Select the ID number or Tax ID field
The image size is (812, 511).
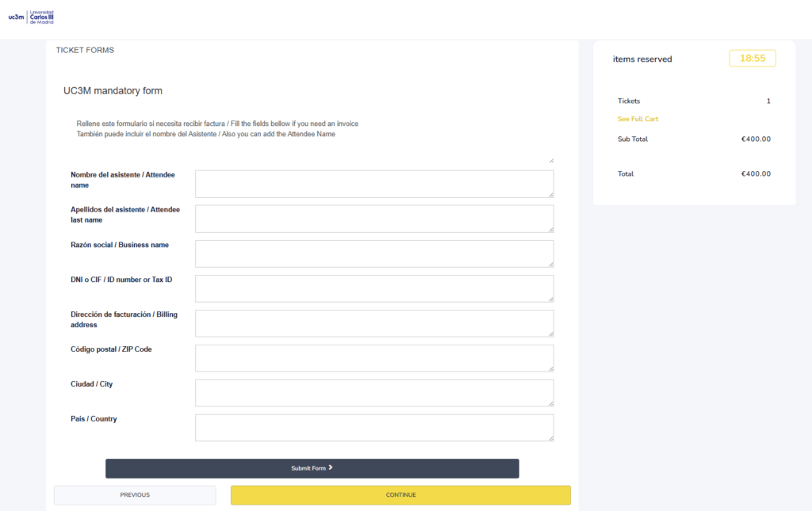tap(373, 288)
